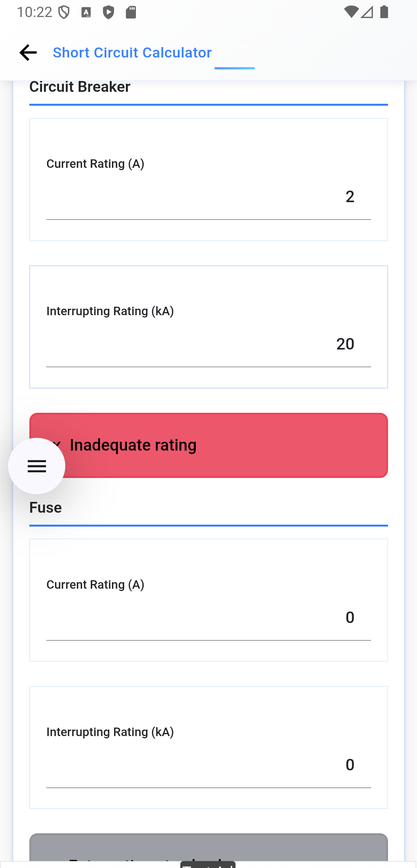The height and width of the screenshot is (868, 417).
Task: Edit Circuit Breaker Interrupting Rating value 20
Action: [x=208, y=344]
